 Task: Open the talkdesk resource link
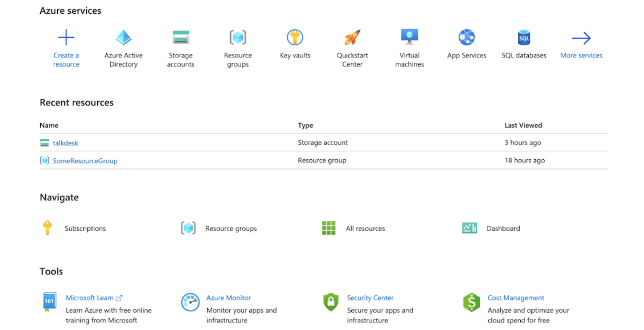click(x=65, y=143)
